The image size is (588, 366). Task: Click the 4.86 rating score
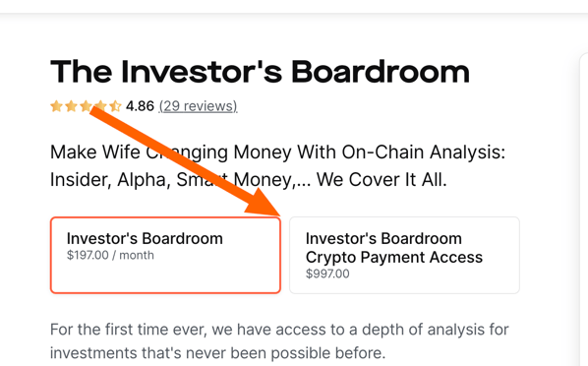140,106
